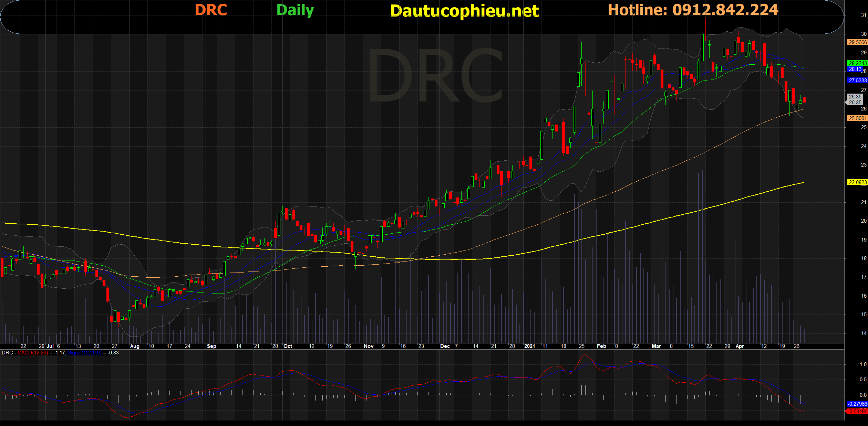Image resolution: width=868 pixels, height=426 pixels.
Task: Open the Dautucophieu.net site label
Action: pyautogui.click(x=464, y=11)
